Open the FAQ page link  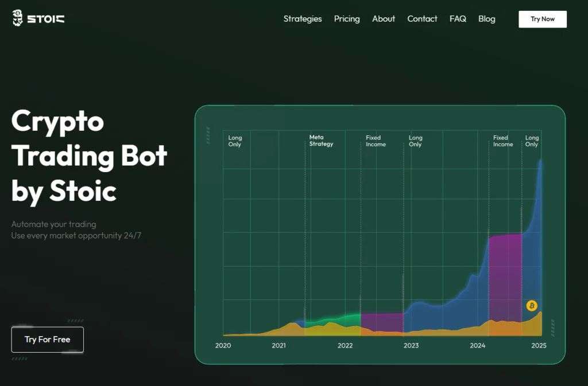tap(458, 19)
